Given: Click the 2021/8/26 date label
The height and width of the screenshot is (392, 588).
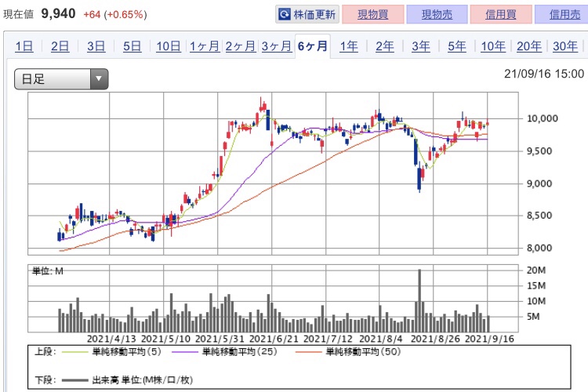Looking at the screenshot, I should (435, 339).
